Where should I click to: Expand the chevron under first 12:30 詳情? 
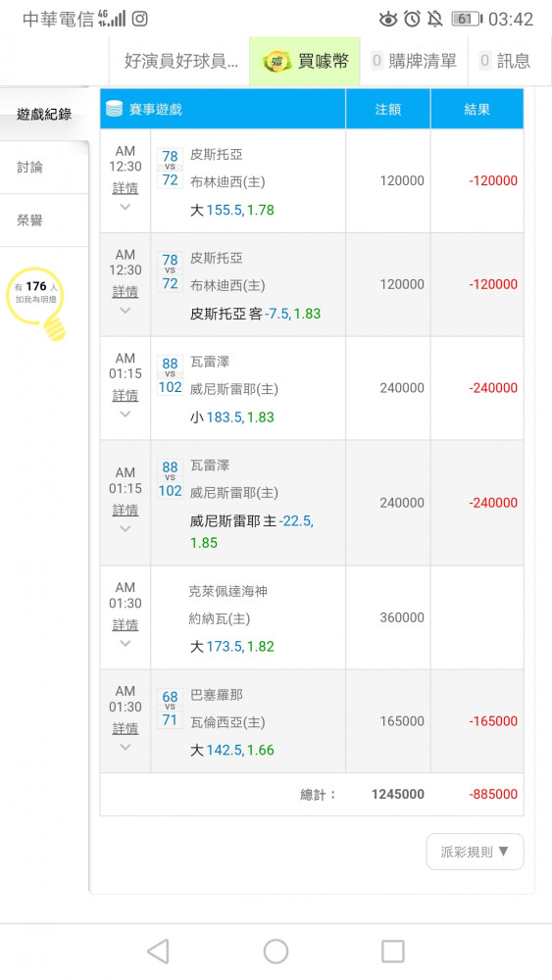(125, 207)
